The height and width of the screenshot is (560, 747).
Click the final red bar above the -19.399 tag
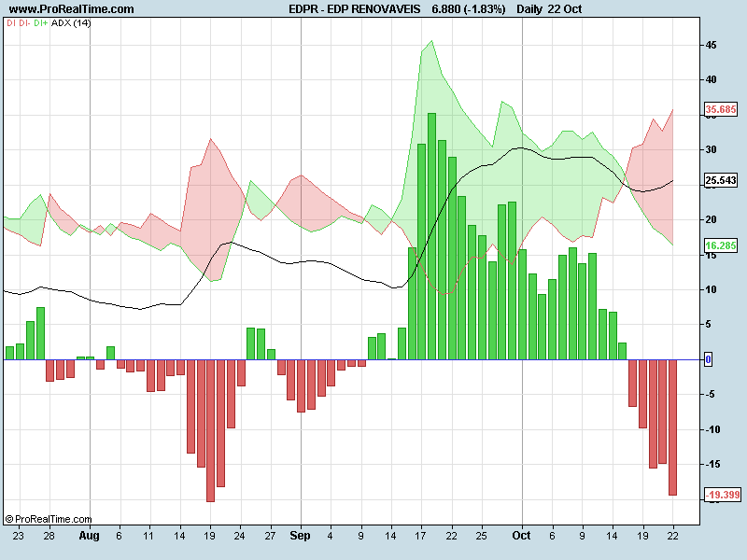pos(672,427)
